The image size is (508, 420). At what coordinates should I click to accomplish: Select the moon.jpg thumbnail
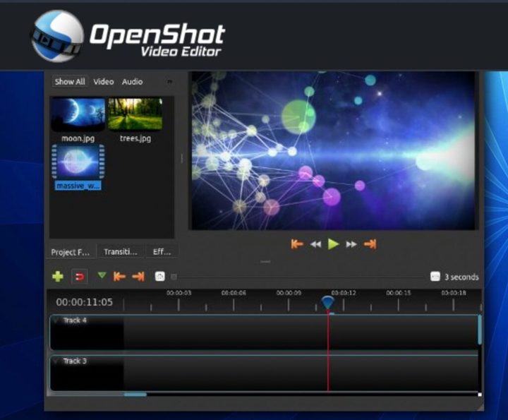(78, 114)
